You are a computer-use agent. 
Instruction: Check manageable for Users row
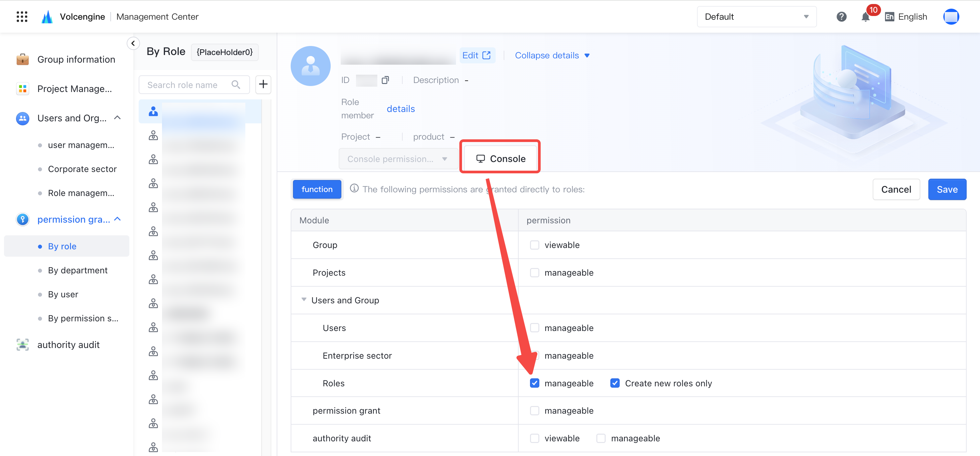(535, 328)
